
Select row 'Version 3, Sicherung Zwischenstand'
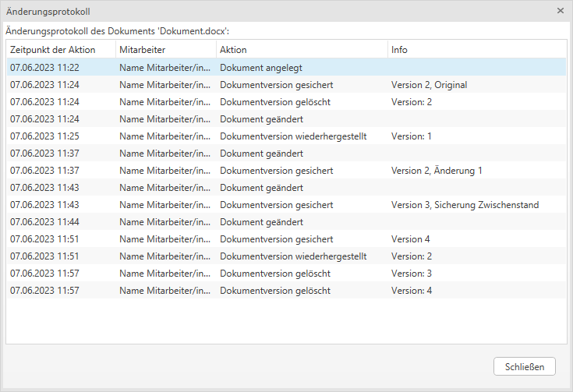coord(465,205)
